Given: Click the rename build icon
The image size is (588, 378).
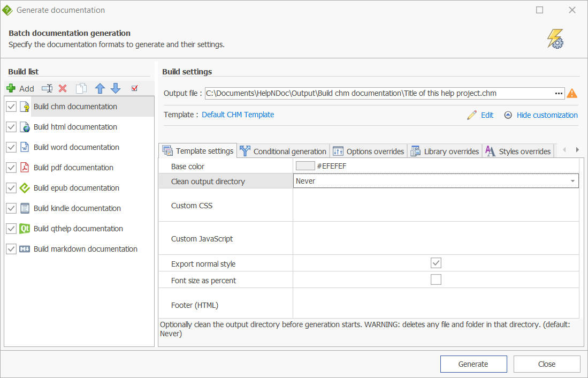Looking at the screenshot, I should 47,88.
